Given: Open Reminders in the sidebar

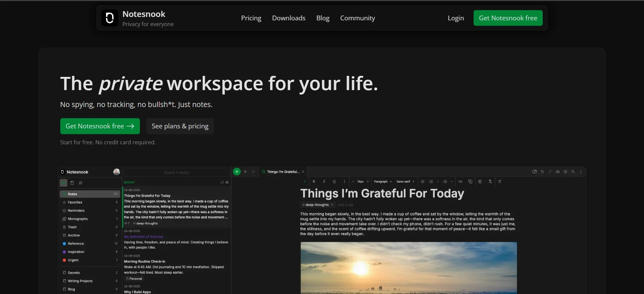Looking at the screenshot, I should click(x=90, y=211).
